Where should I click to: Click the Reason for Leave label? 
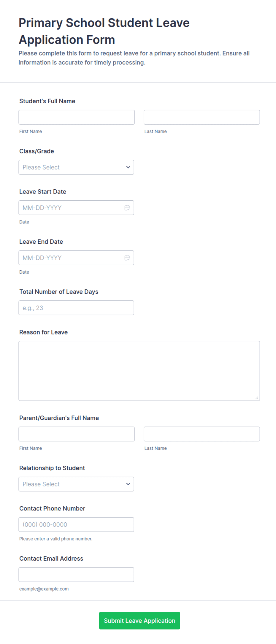pos(43,332)
